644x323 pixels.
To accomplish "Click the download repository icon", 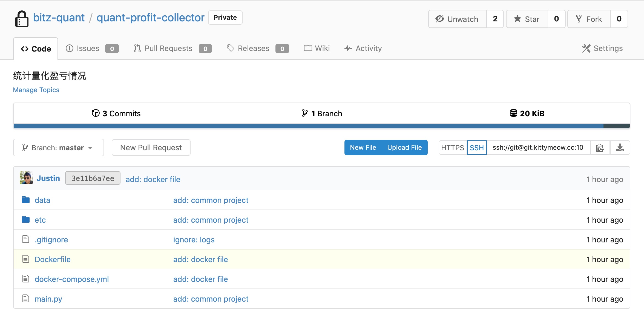I will [x=620, y=148].
